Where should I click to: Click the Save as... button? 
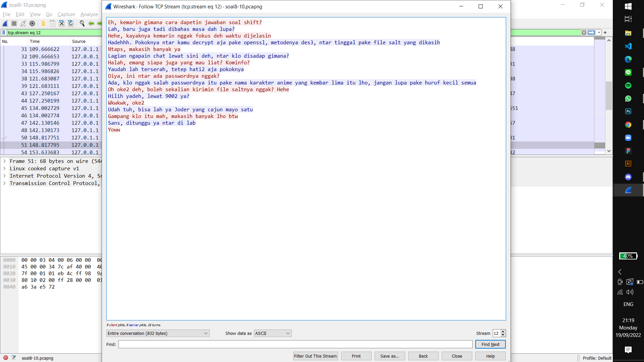pyautogui.click(x=389, y=356)
